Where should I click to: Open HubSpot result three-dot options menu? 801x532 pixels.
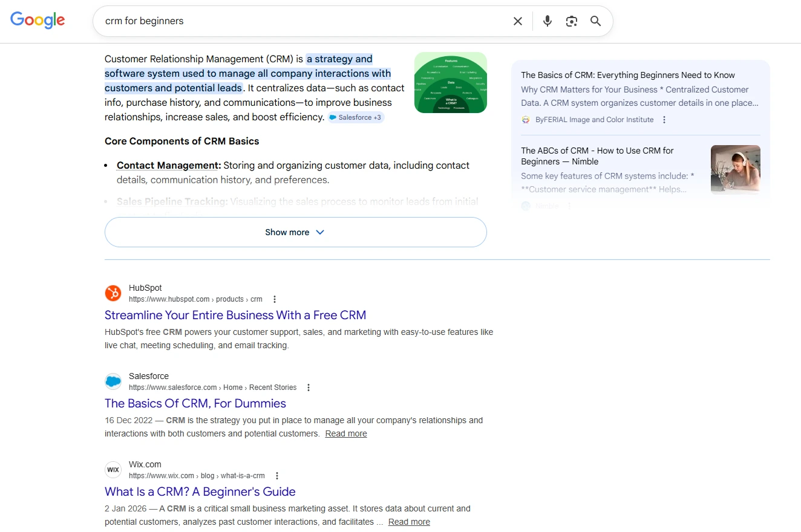[x=275, y=299]
